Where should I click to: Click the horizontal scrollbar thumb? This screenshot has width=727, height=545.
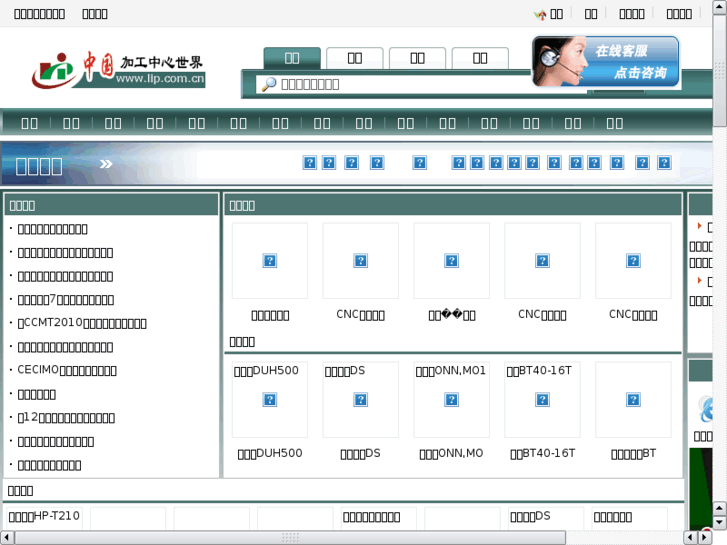[290, 538]
